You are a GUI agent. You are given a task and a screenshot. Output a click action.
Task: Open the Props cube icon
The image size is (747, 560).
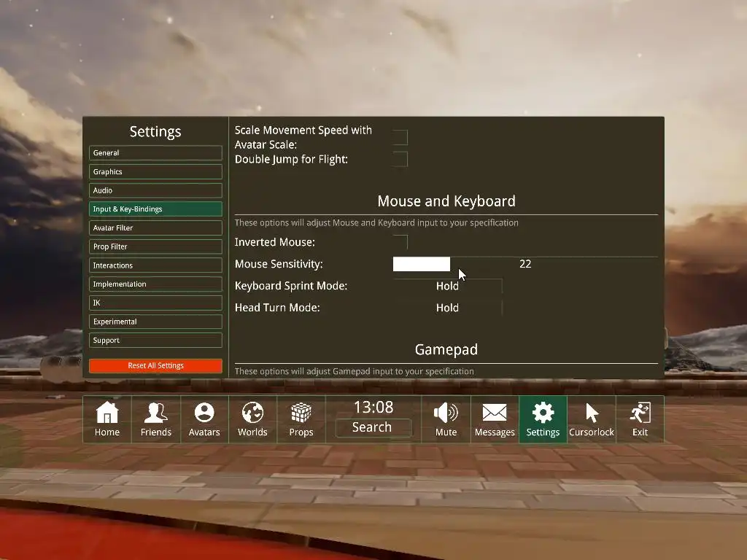pos(301,419)
